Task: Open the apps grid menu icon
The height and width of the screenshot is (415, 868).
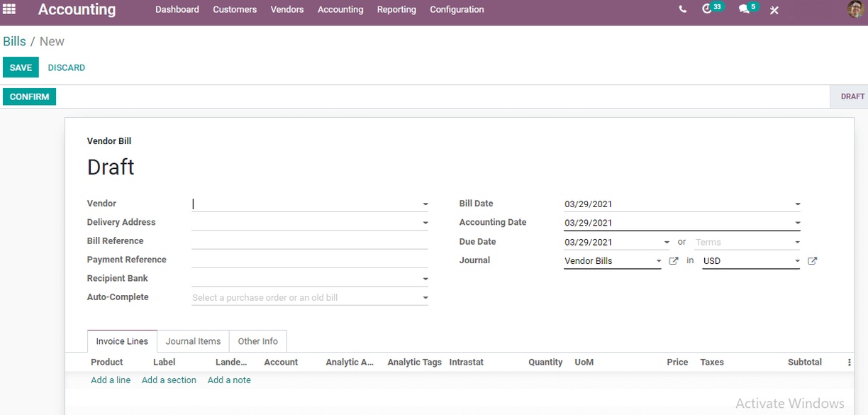Action: coord(9,9)
